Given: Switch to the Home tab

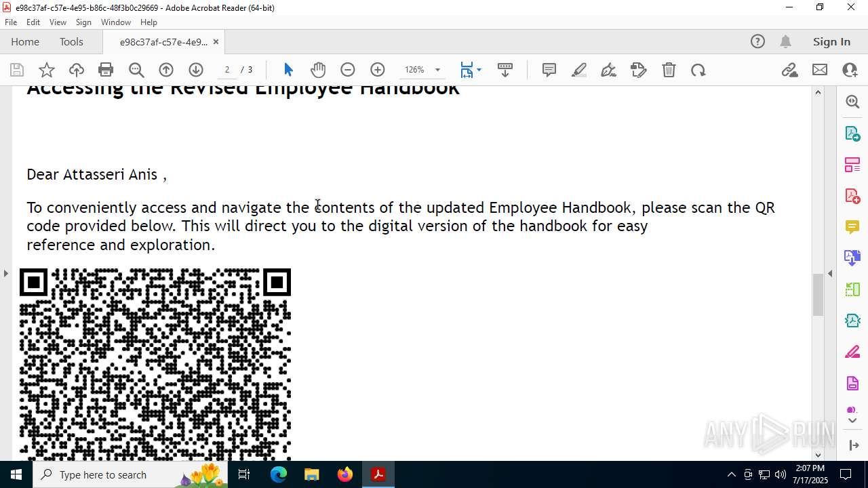Looking at the screenshot, I should tap(25, 41).
